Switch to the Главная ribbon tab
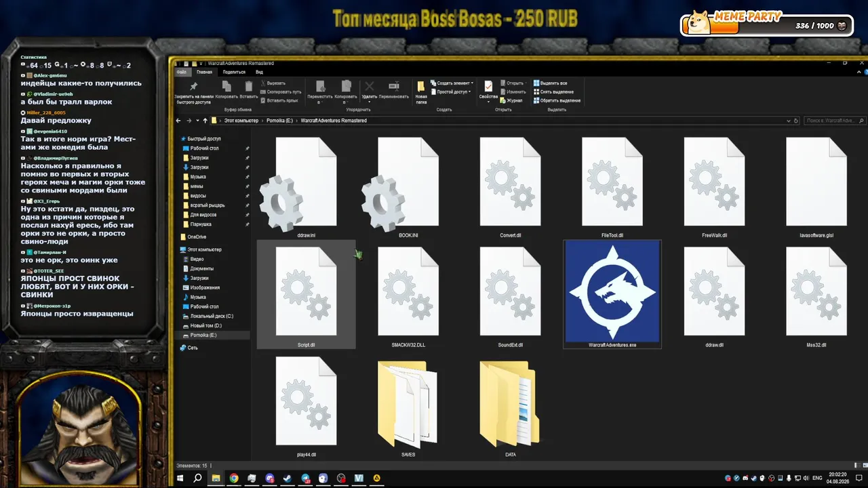 pos(204,72)
